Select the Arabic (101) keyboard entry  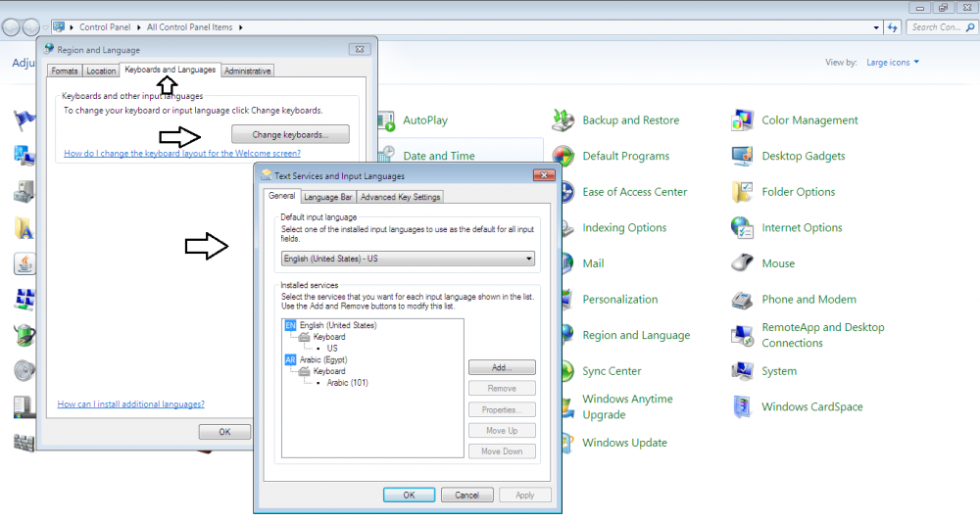(x=348, y=382)
